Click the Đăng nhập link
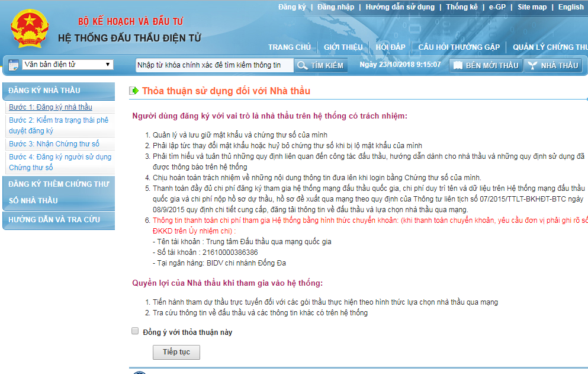 336,7
